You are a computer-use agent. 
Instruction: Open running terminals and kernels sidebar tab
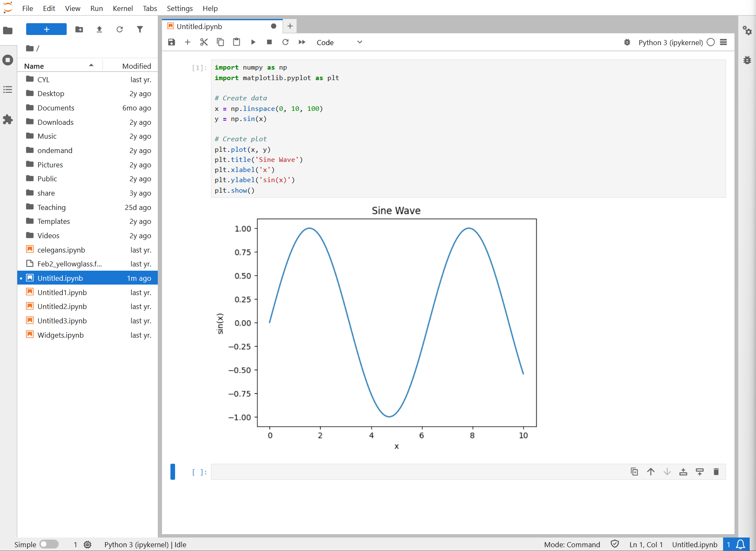point(8,60)
